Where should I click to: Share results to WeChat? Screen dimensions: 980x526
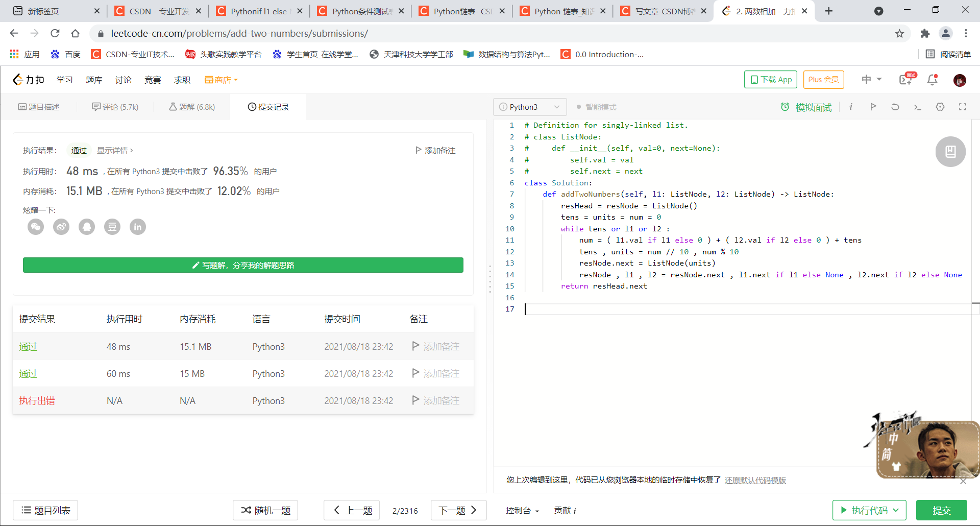point(36,227)
